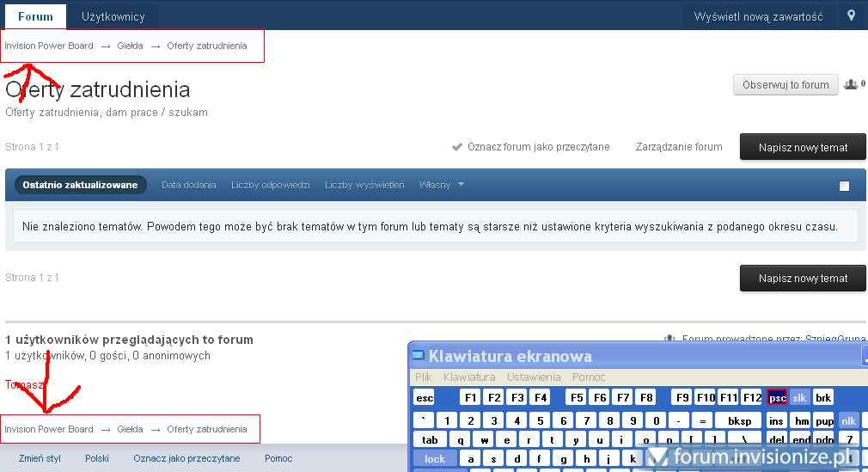
Task: Open the Forum tab
Action: (35, 16)
